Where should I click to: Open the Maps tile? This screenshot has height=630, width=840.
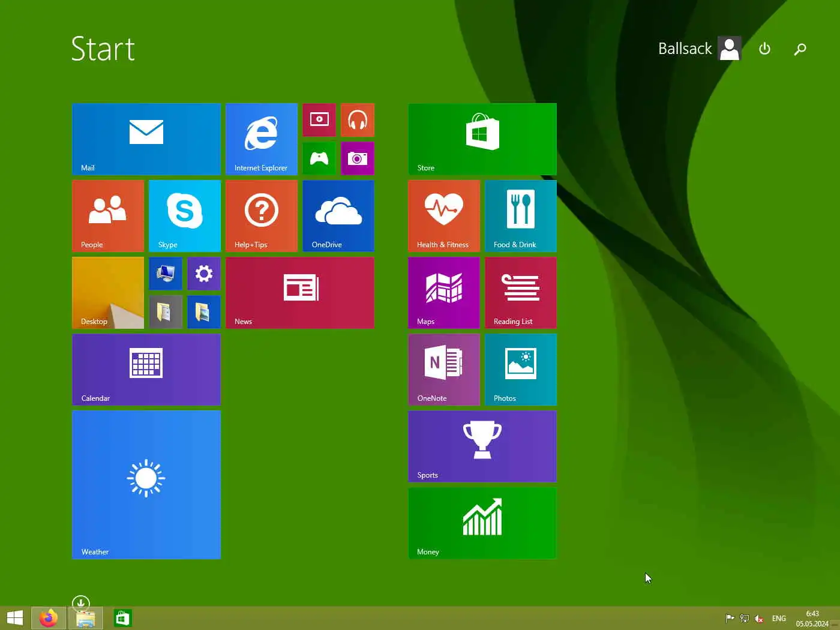click(444, 293)
